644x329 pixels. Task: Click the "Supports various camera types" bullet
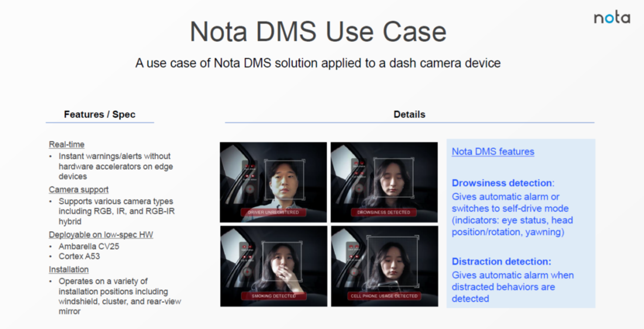(x=116, y=212)
